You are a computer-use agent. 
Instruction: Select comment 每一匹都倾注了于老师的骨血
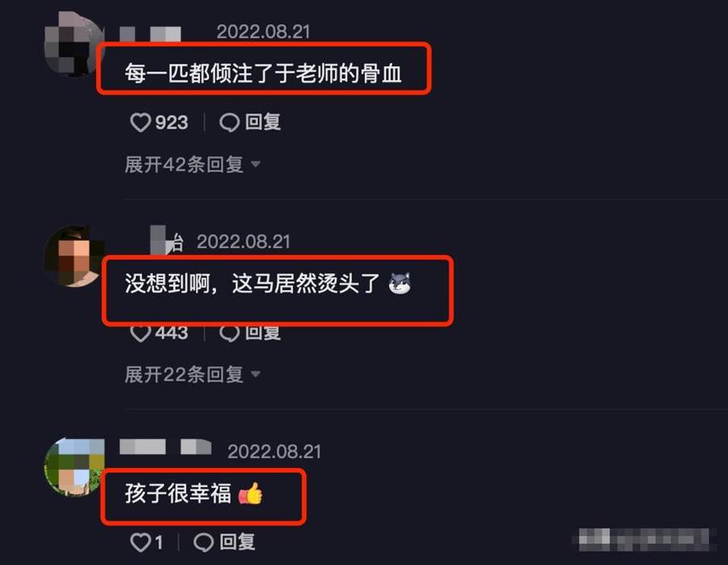[x=263, y=74]
